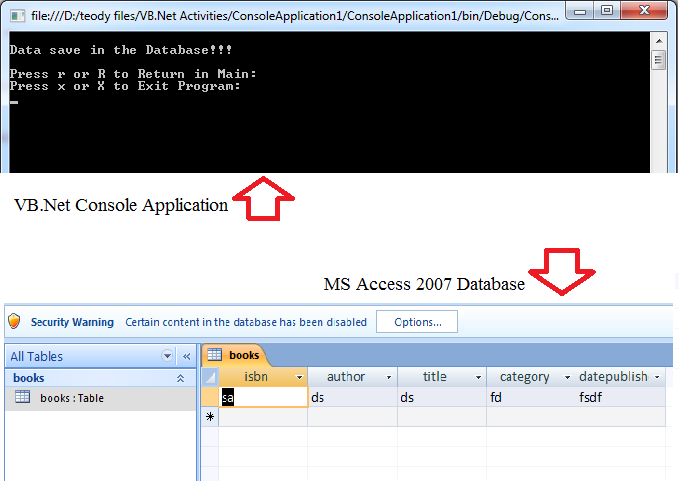The width and height of the screenshot is (679, 493).
Task: Click the category cell containing fd
Action: [x=531, y=397]
